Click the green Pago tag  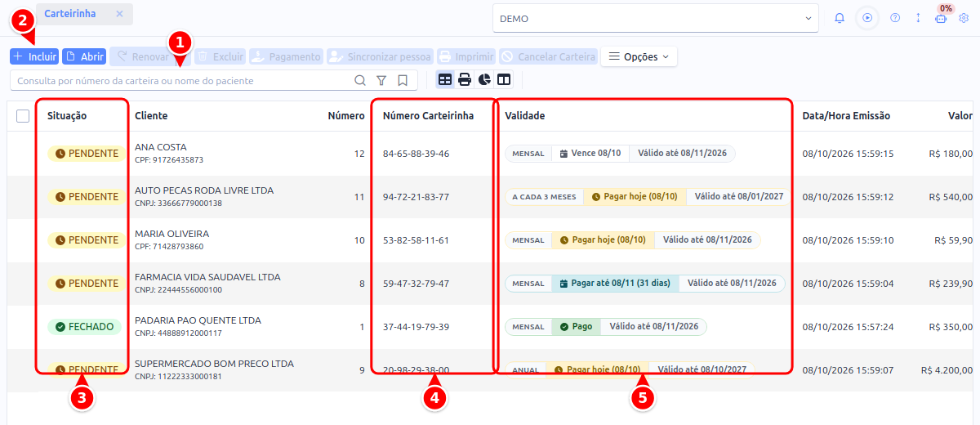click(576, 327)
